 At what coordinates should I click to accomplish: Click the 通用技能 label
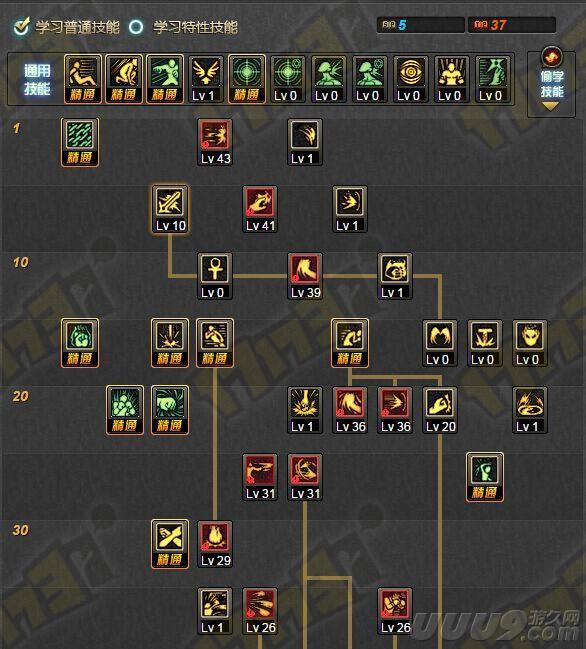point(37,79)
